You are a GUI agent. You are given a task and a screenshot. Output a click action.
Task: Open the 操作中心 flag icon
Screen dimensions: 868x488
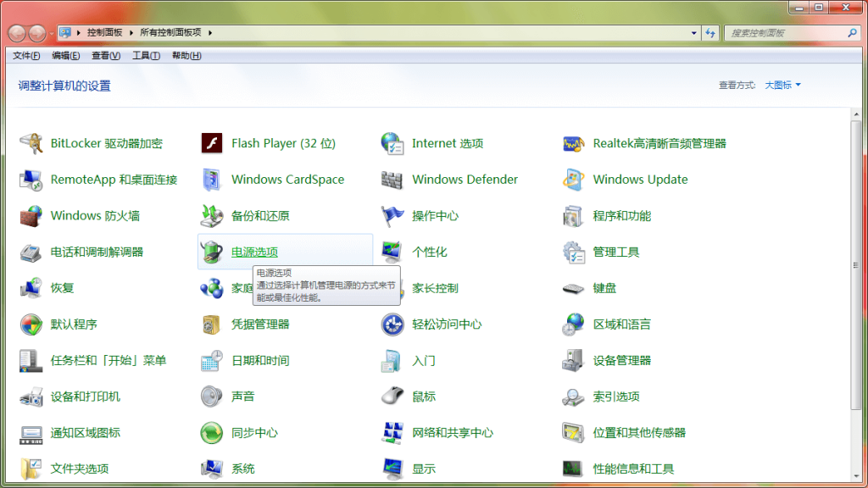click(x=392, y=216)
